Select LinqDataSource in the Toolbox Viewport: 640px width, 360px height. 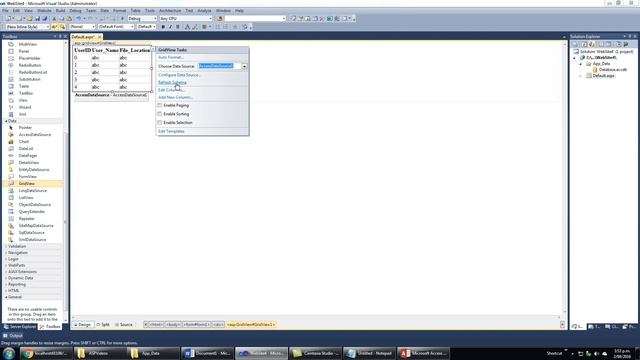(33, 191)
